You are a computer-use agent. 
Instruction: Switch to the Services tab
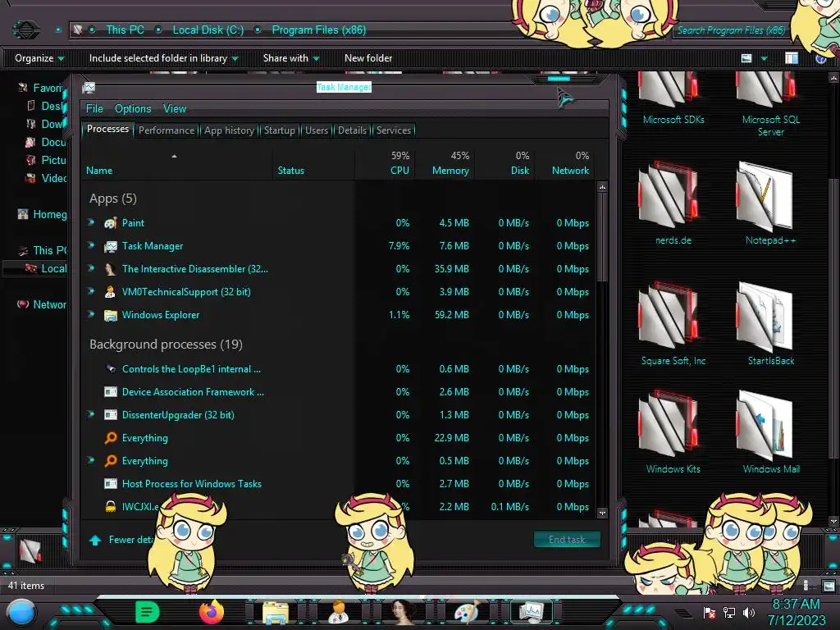pyautogui.click(x=393, y=130)
